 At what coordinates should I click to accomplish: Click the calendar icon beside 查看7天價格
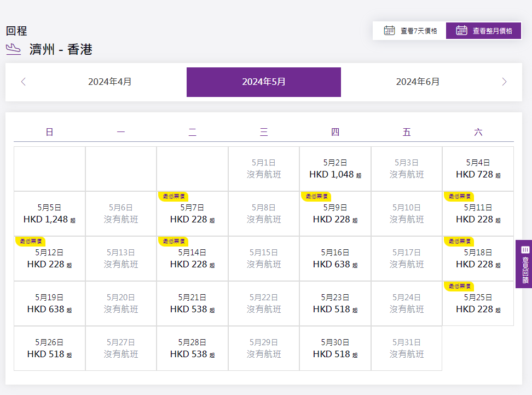click(x=389, y=31)
